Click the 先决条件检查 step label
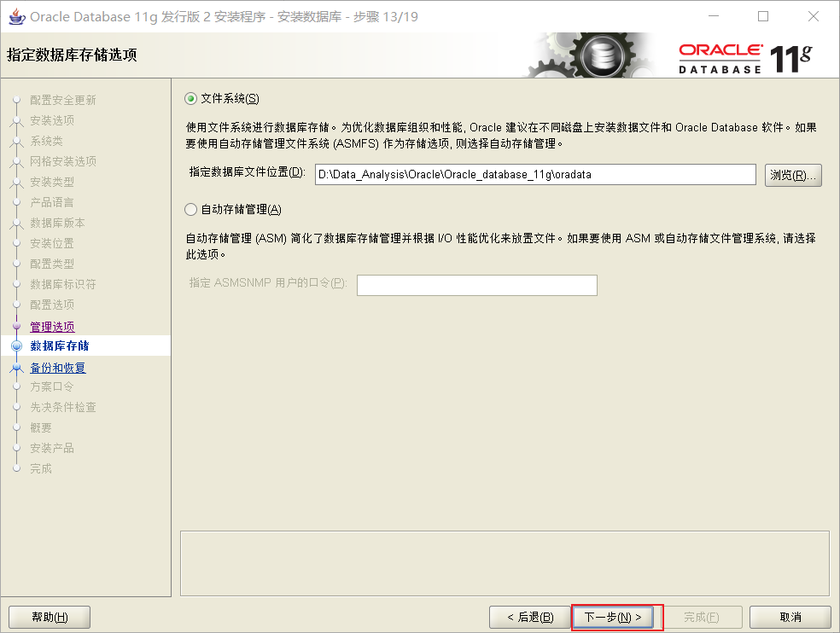This screenshot has width=840, height=633. point(62,407)
